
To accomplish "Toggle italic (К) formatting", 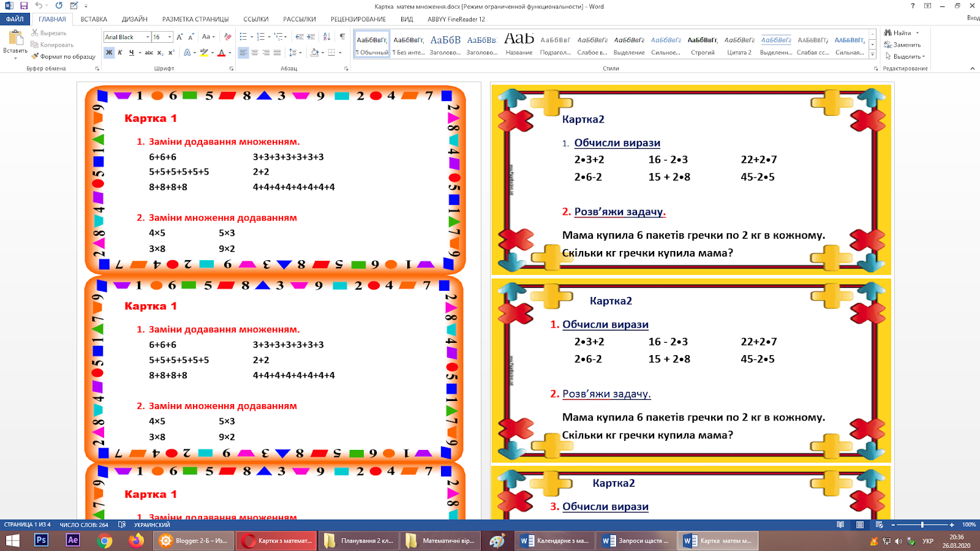I will point(120,53).
